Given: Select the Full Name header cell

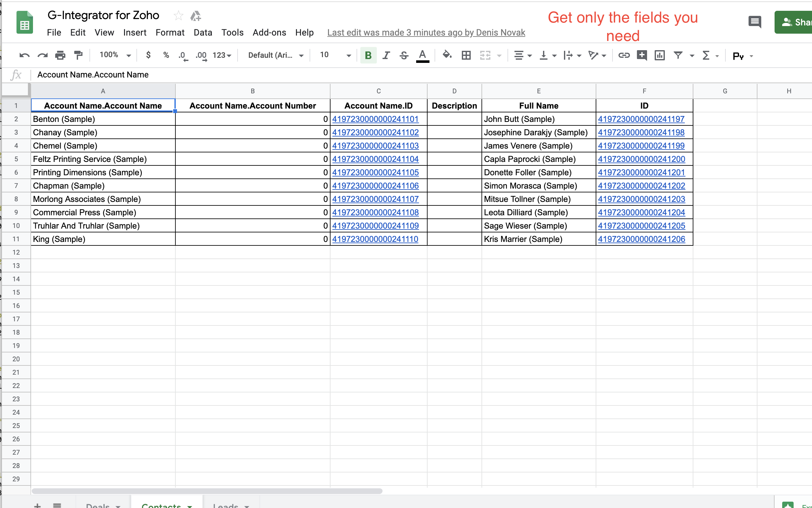Looking at the screenshot, I should 539,105.
